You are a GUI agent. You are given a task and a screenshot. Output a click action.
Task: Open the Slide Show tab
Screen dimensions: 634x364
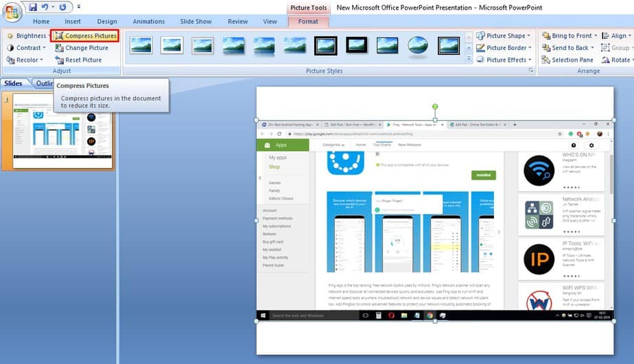pos(196,21)
